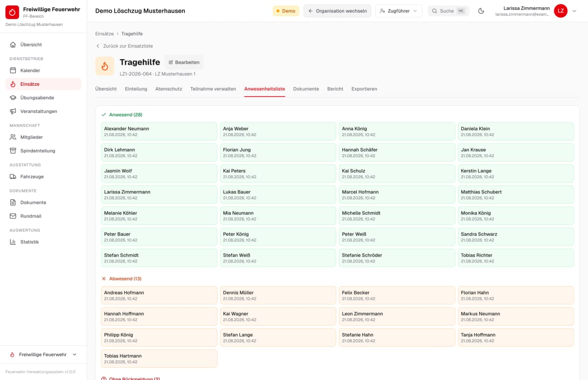Click the LZ user avatar

pyautogui.click(x=561, y=11)
